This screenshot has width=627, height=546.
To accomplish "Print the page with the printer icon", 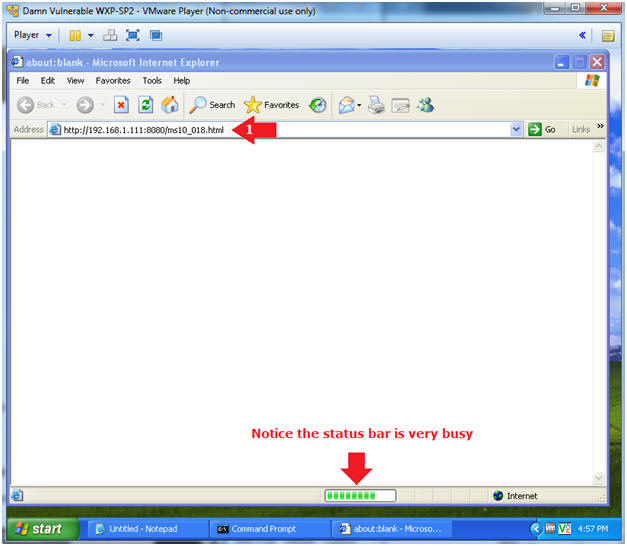I will pyautogui.click(x=376, y=105).
